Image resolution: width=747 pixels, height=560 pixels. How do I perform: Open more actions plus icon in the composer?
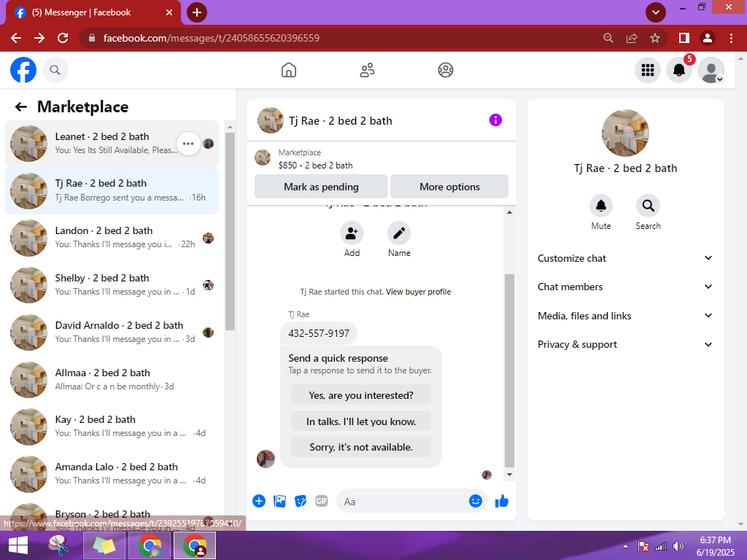tap(259, 501)
